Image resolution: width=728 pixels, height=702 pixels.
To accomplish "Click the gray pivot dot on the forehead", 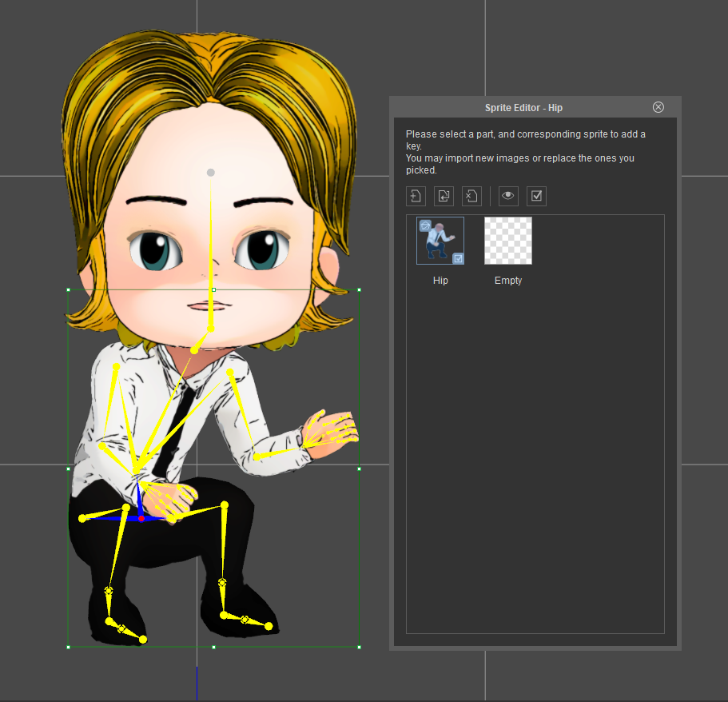I will (210, 172).
